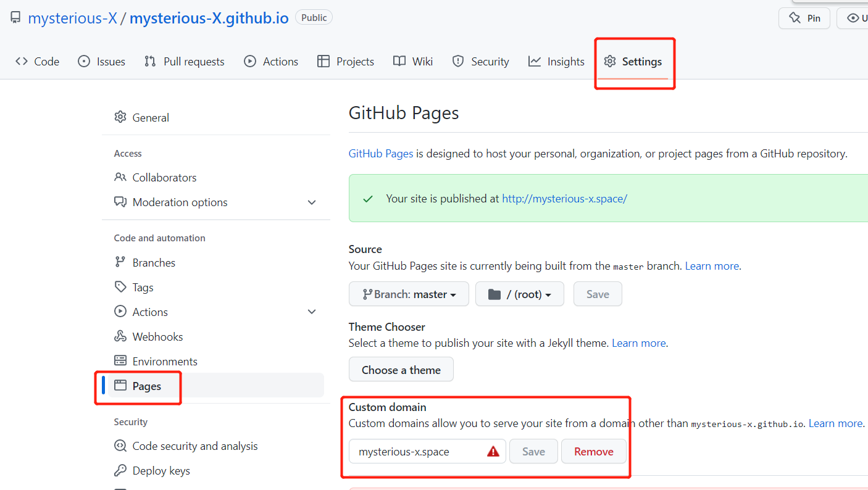
Task: Click the Webhooks icon in sidebar
Action: click(x=120, y=336)
